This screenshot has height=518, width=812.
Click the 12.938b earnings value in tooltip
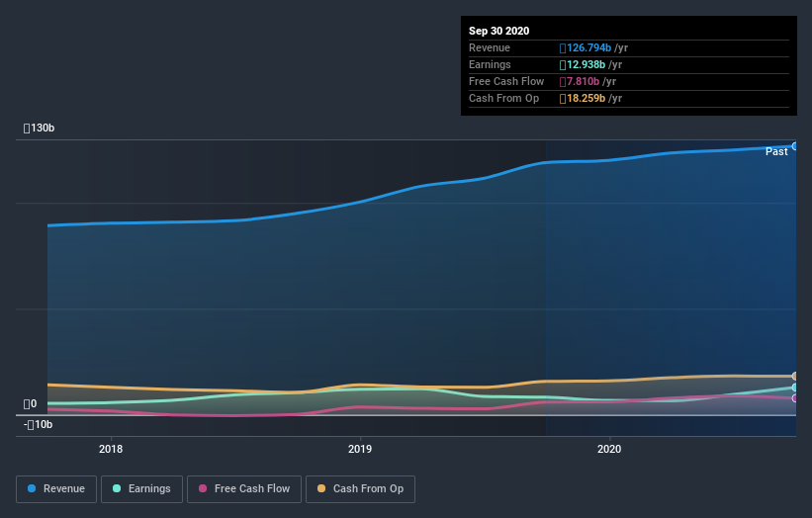click(x=583, y=64)
